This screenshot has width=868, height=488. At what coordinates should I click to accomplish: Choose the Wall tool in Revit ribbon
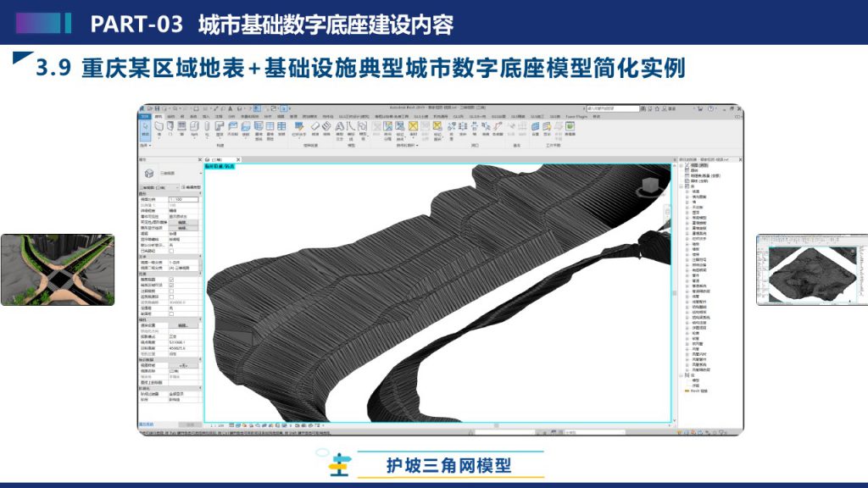[159, 127]
